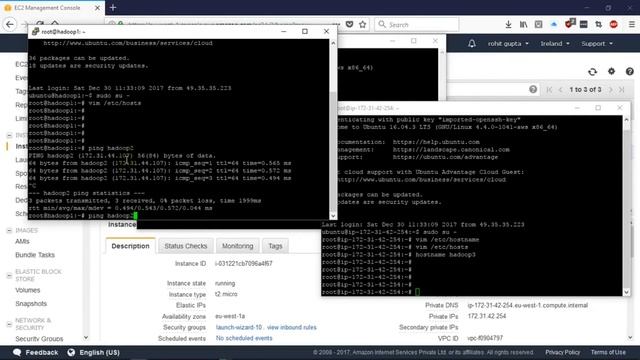The width and height of the screenshot is (640, 360).
Task: Change language via English (US) button
Action: pos(93,352)
